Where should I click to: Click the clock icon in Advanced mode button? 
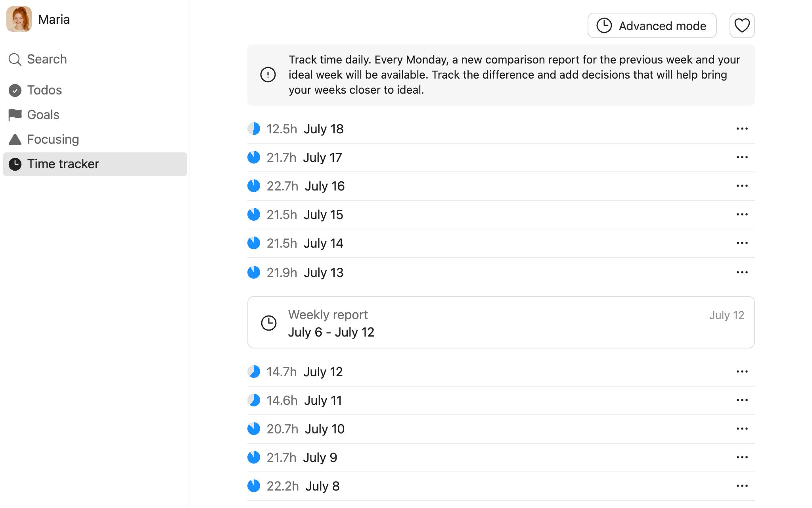coord(604,26)
